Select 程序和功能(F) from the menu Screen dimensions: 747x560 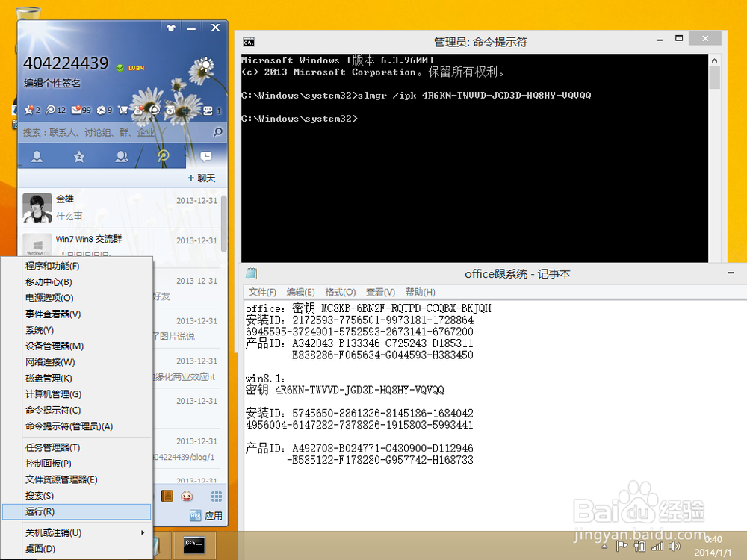click(77, 266)
